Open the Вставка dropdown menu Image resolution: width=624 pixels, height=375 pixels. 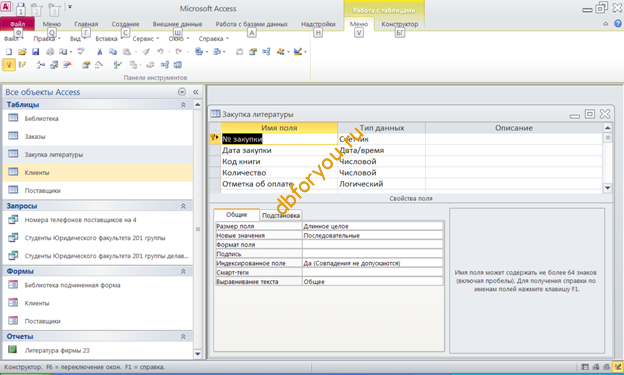[x=109, y=39]
